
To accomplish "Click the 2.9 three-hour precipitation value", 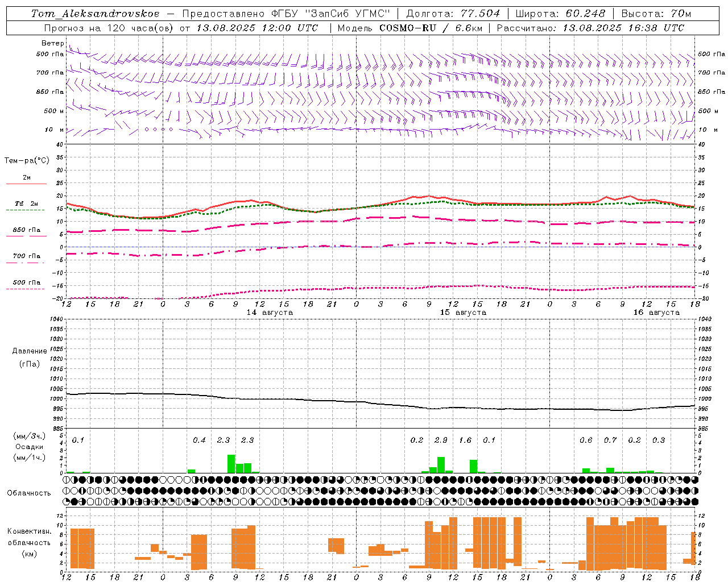I will 441,440.
